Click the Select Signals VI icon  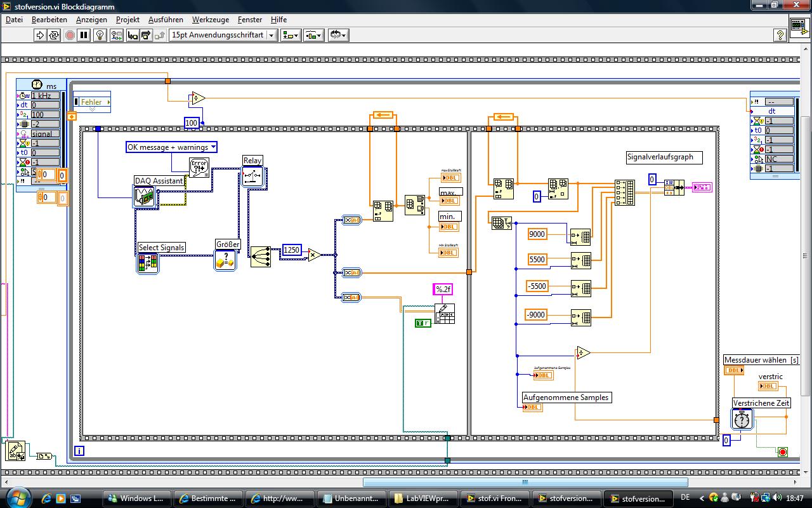coord(148,262)
